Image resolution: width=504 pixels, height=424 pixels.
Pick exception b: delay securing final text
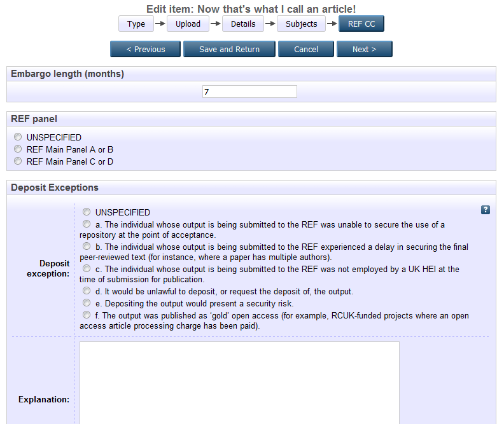click(87, 246)
